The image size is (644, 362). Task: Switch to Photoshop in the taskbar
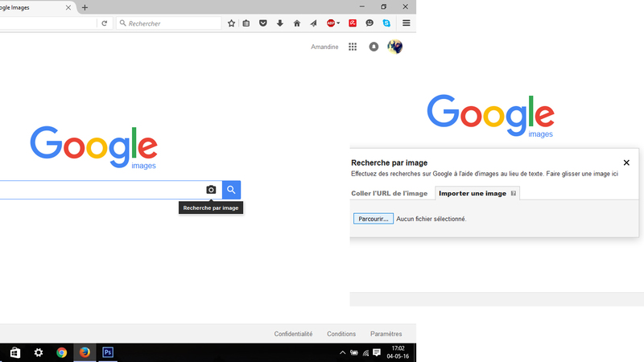tap(108, 352)
